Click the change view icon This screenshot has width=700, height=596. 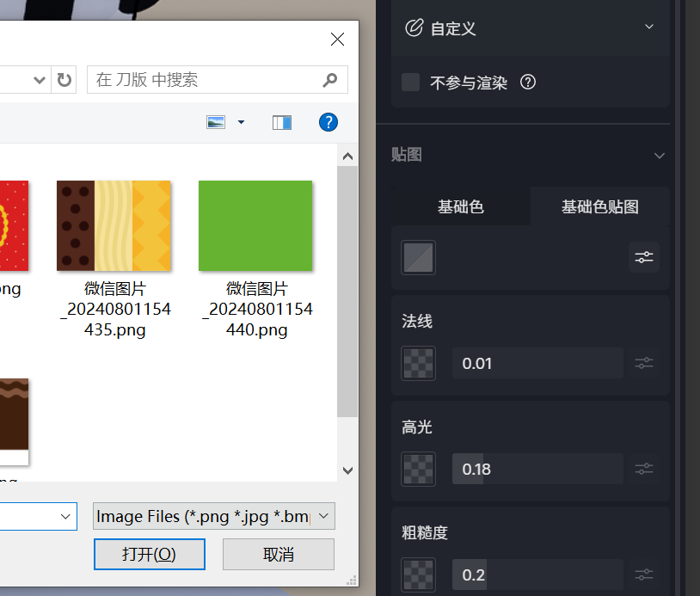coord(216,122)
